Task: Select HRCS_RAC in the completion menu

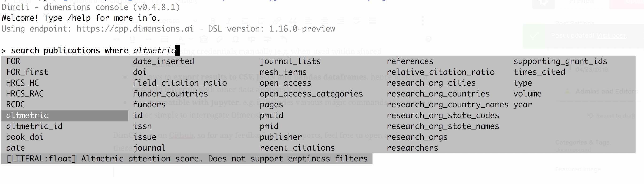Action: (25, 94)
